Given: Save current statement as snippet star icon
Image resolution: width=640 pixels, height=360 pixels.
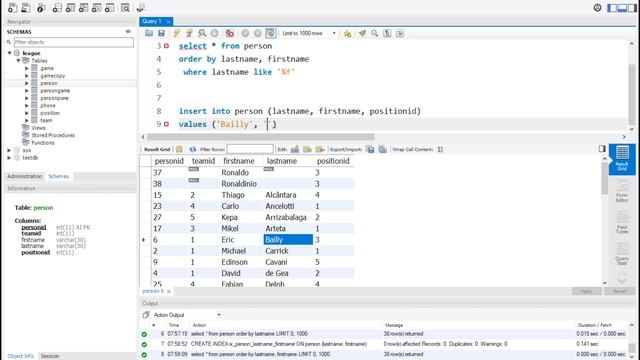Looking at the screenshot, I should click(347, 33).
